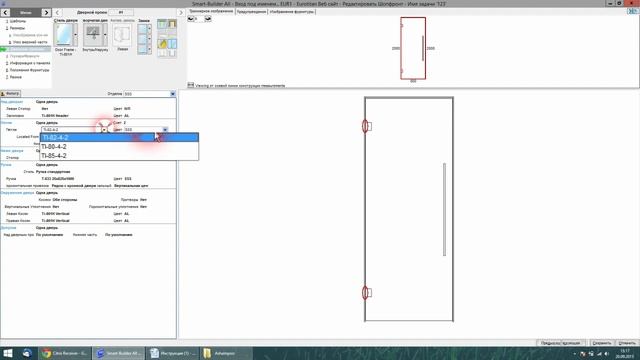Open Internet Explorer from taskbar
Viewport: 640px width, 360px height.
(x=27, y=353)
